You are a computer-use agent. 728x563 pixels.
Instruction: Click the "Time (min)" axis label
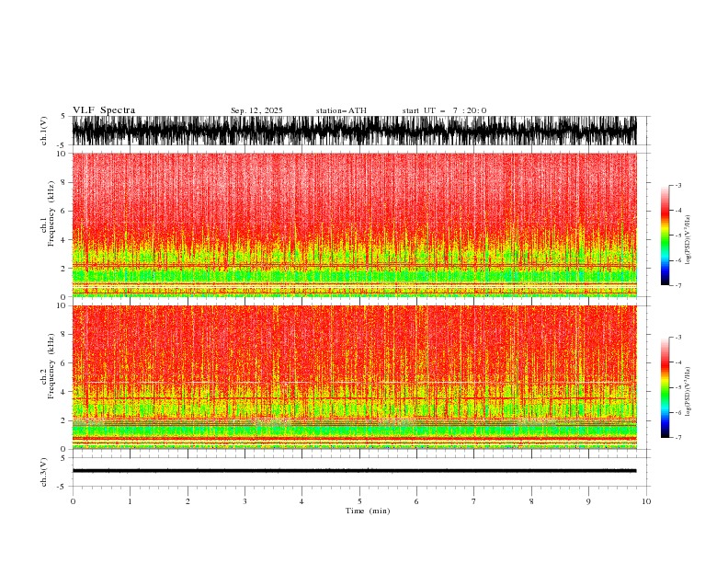pyautogui.click(x=368, y=511)
